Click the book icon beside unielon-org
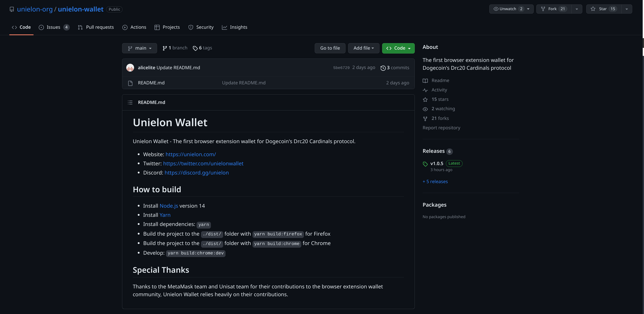 tap(12, 9)
